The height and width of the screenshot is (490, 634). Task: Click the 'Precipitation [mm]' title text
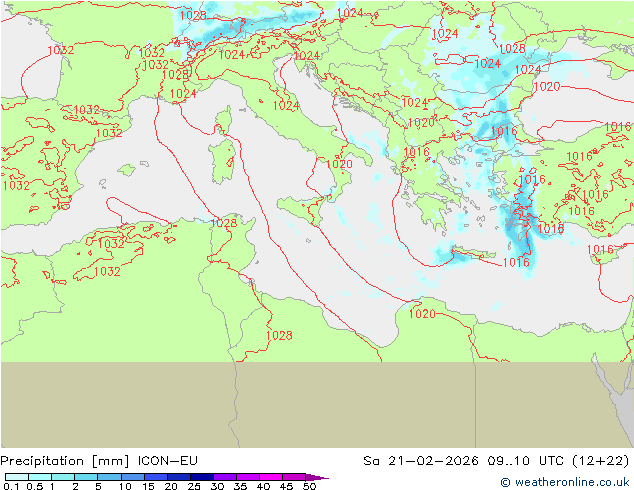(x=65, y=461)
